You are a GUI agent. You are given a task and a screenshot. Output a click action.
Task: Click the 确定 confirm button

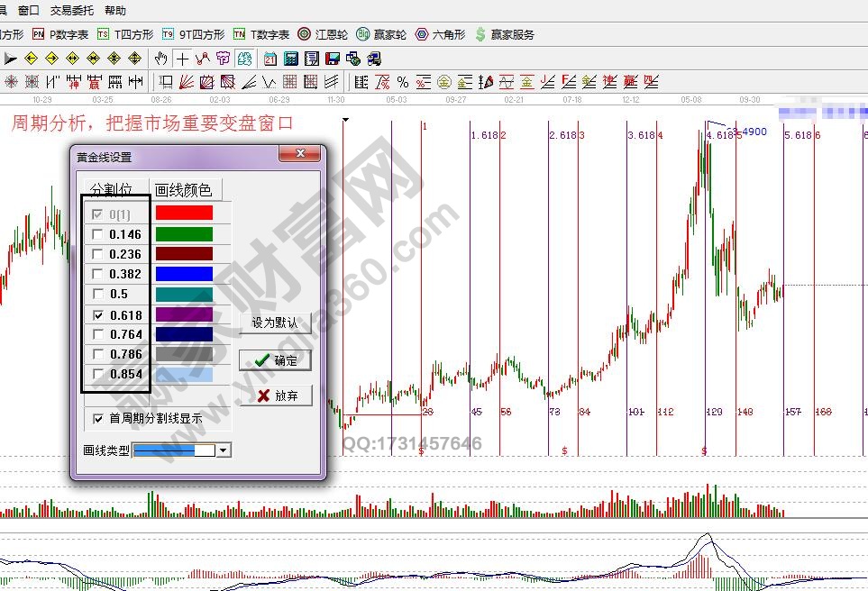[275, 360]
